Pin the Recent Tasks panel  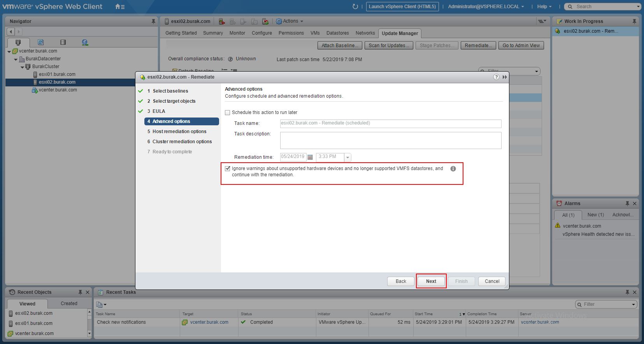point(627,292)
